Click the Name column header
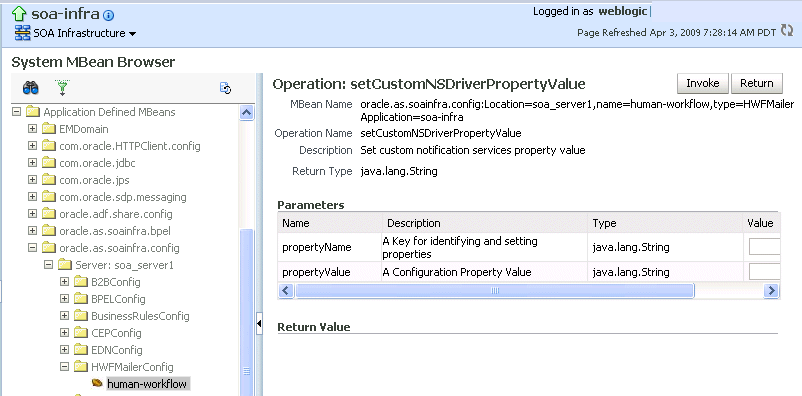The height and width of the screenshot is (396, 802). pos(330,223)
